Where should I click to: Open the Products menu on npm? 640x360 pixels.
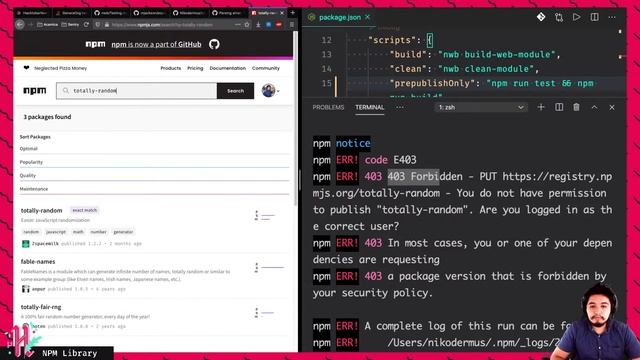171,68
